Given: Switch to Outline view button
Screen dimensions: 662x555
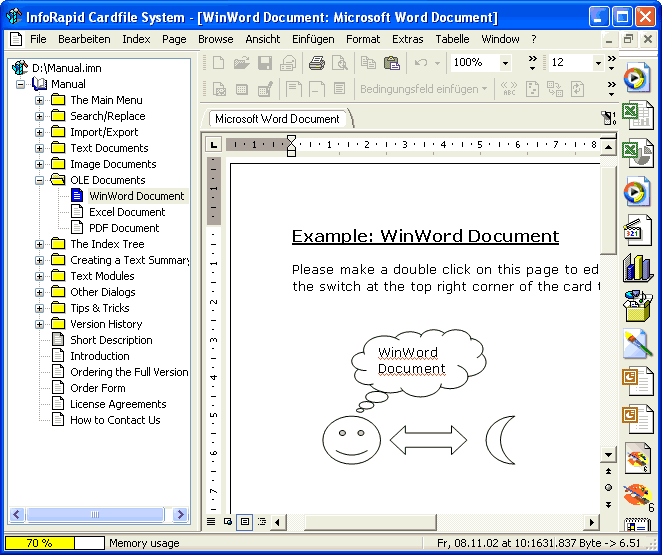Looking at the screenshot, I should [262, 522].
